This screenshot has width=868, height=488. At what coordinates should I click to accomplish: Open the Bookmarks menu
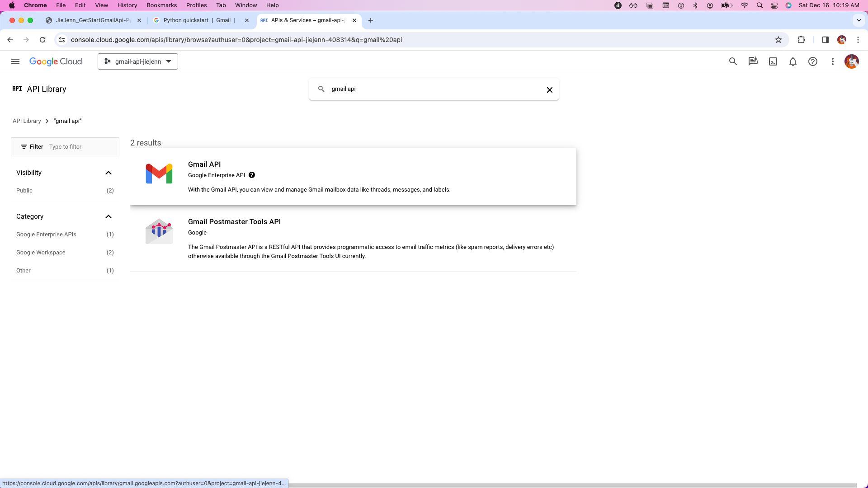pos(161,5)
